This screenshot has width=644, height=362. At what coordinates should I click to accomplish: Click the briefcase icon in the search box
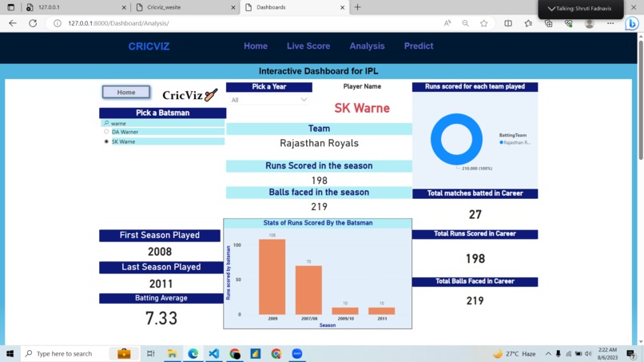point(124,353)
